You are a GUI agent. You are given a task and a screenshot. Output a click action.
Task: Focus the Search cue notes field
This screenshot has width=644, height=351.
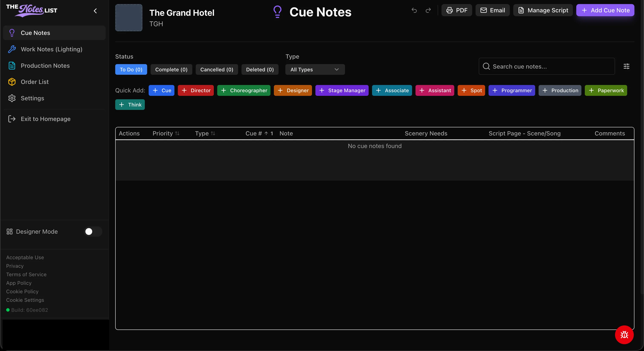(x=547, y=66)
